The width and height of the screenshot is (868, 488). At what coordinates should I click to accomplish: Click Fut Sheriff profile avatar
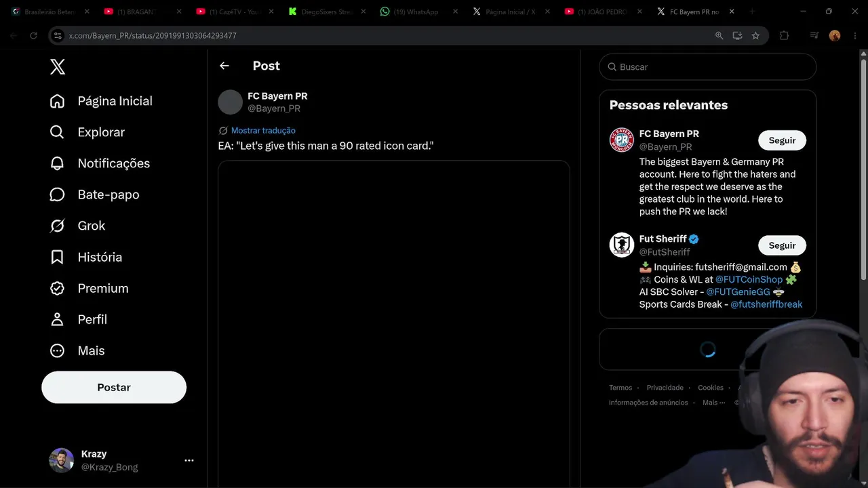click(621, 245)
